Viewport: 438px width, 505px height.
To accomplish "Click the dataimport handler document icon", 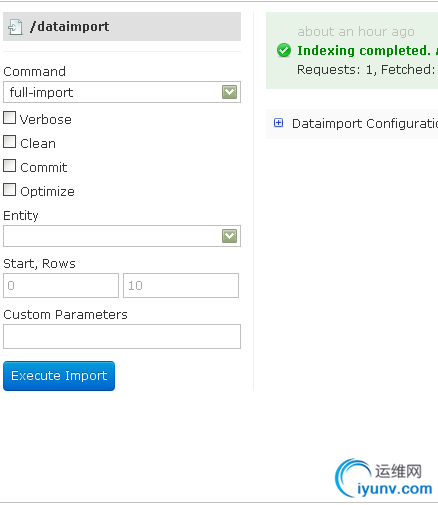I will pyautogui.click(x=15, y=27).
